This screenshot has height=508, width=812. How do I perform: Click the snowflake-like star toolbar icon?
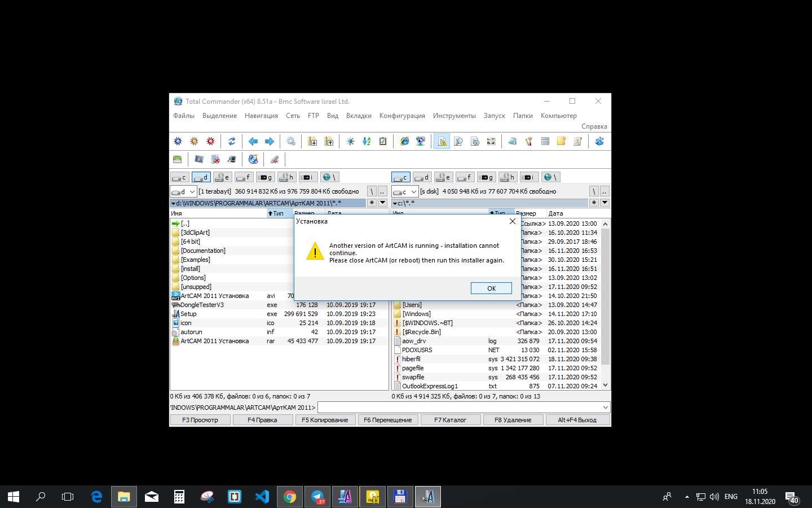(x=350, y=141)
